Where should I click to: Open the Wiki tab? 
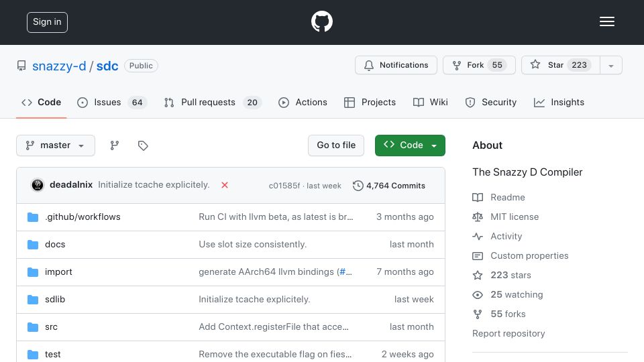[430, 102]
